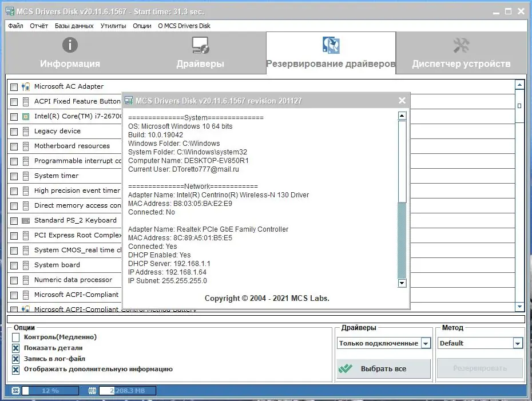This screenshot has width=532, height=401.
Task: Tick the checkbox next to System timer
Action: click(14, 176)
